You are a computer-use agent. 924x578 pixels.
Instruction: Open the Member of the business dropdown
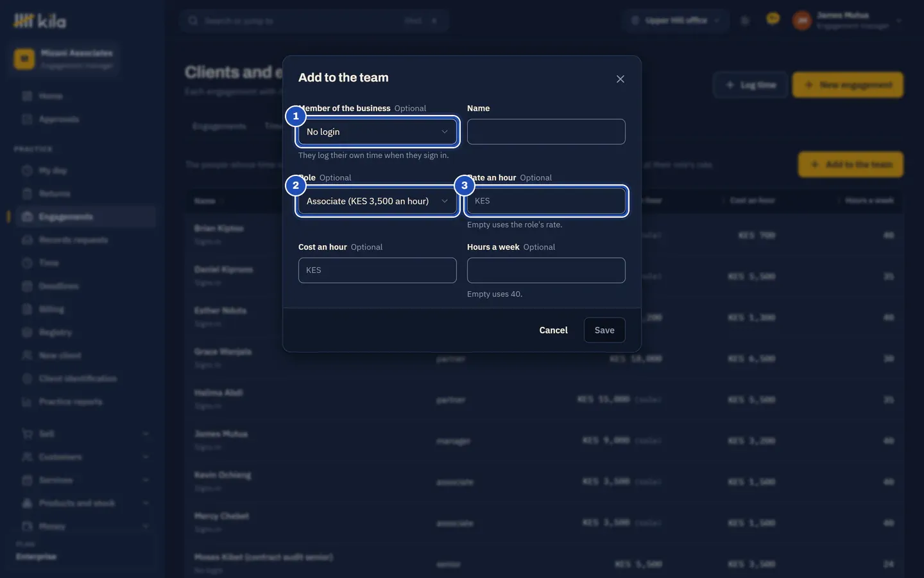(377, 132)
